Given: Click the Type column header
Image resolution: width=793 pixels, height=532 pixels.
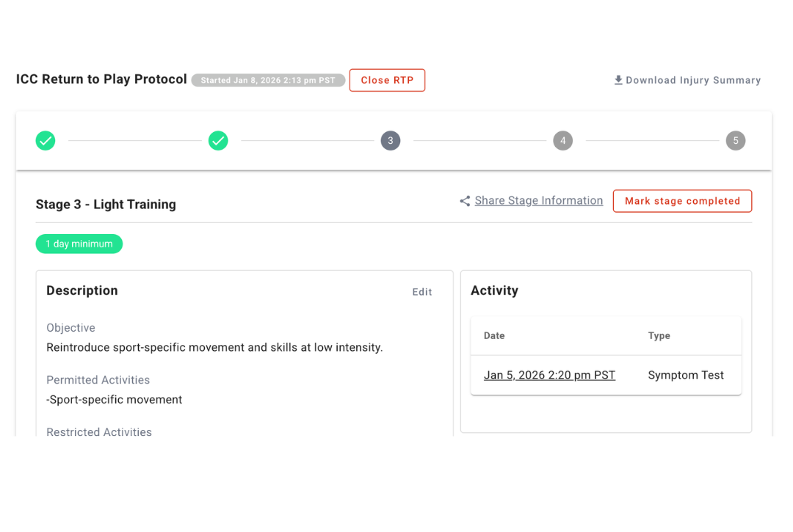Looking at the screenshot, I should [x=659, y=336].
